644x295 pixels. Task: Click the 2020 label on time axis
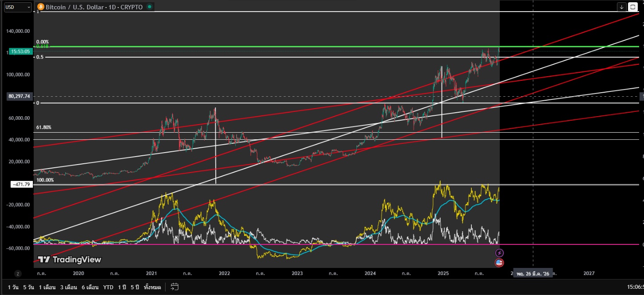pyautogui.click(x=78, y=274)
